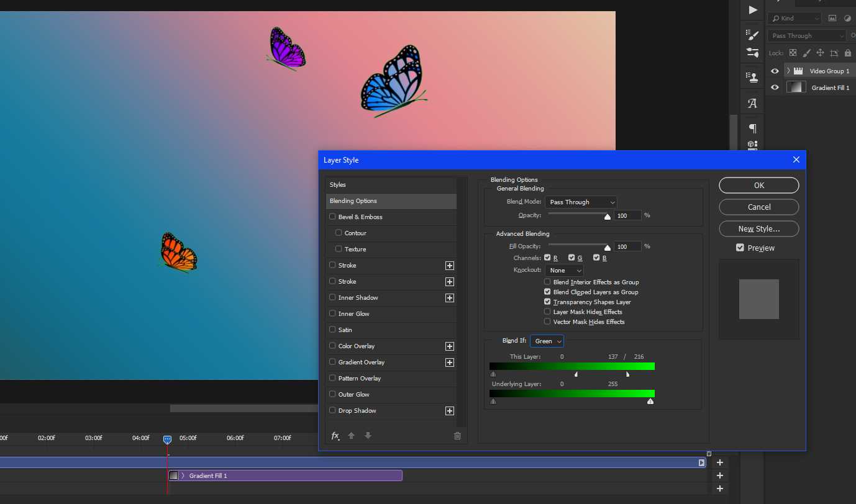
Task: Select Gradient Overlay in the styles list
Action: tap(360, 362)
